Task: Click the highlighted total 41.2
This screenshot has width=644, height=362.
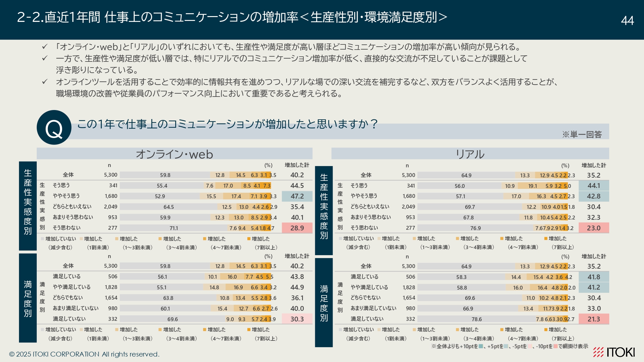Action: tap(594, 287)
